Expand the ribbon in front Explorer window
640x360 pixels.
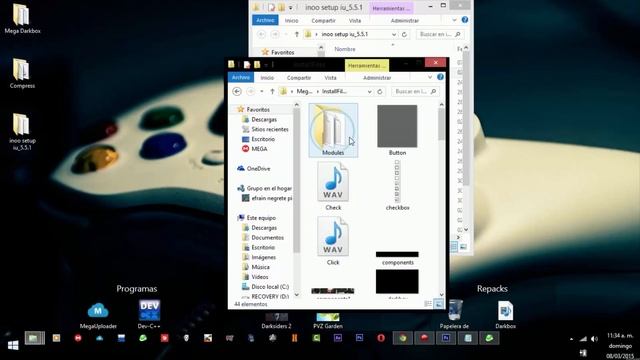click(x=430, y=77)
